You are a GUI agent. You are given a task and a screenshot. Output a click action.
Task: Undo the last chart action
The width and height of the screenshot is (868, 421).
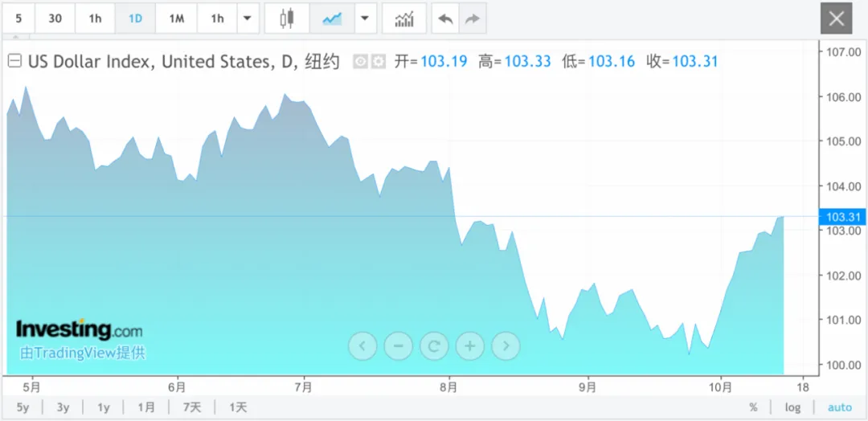click(x=445, y=18)
